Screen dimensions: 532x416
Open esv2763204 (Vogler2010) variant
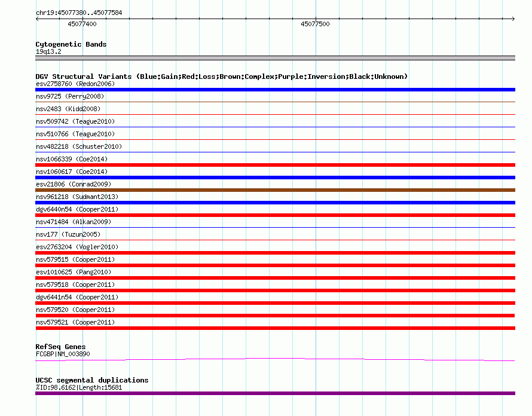[77, 247]
